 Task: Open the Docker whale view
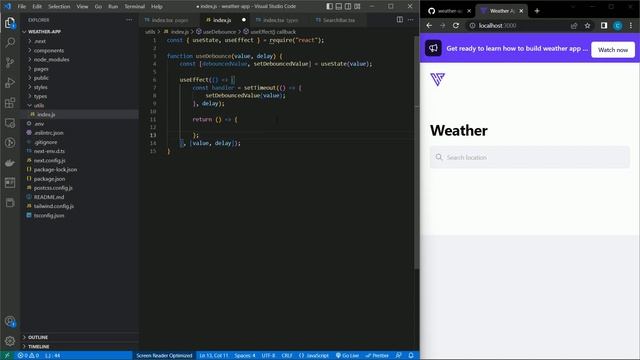10,163
